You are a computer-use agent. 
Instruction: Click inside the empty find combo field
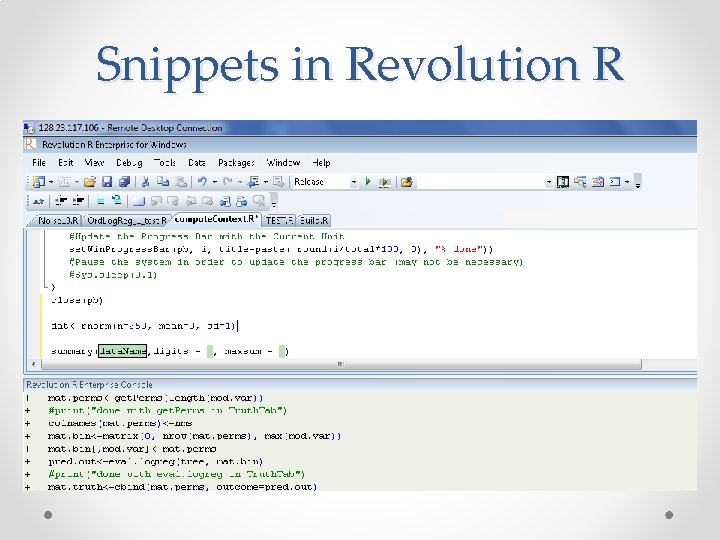[480, 182]
